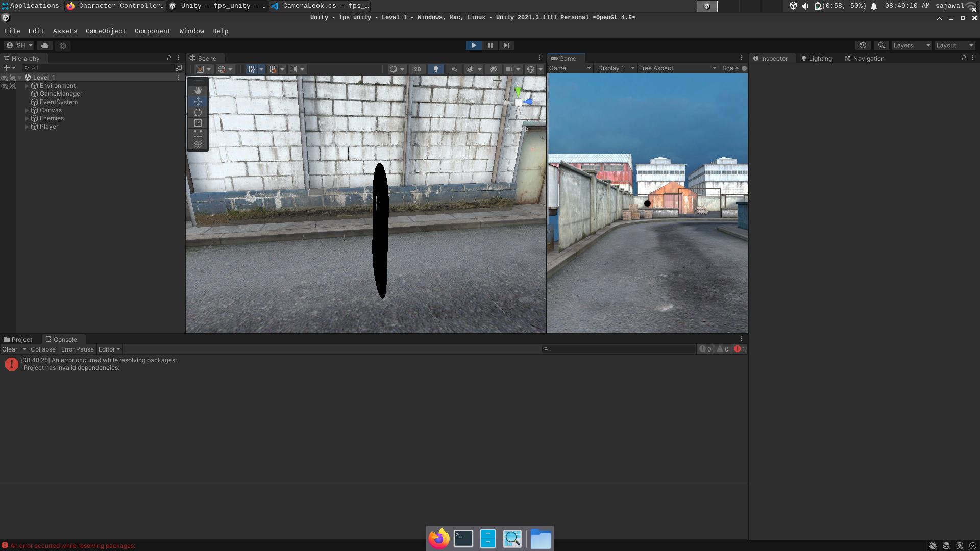Open the Component menu

pos(153,31)
